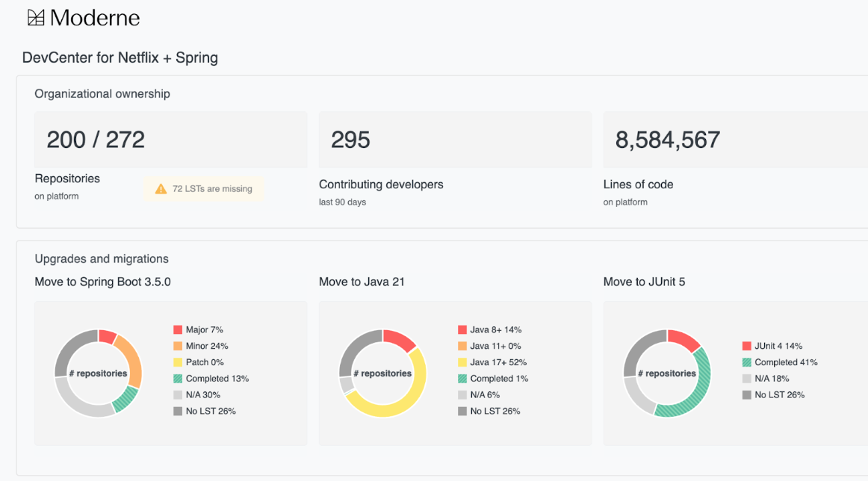The image size is (868, 481).
Task: Click the Organizational ownership section title
Action: 102,93
